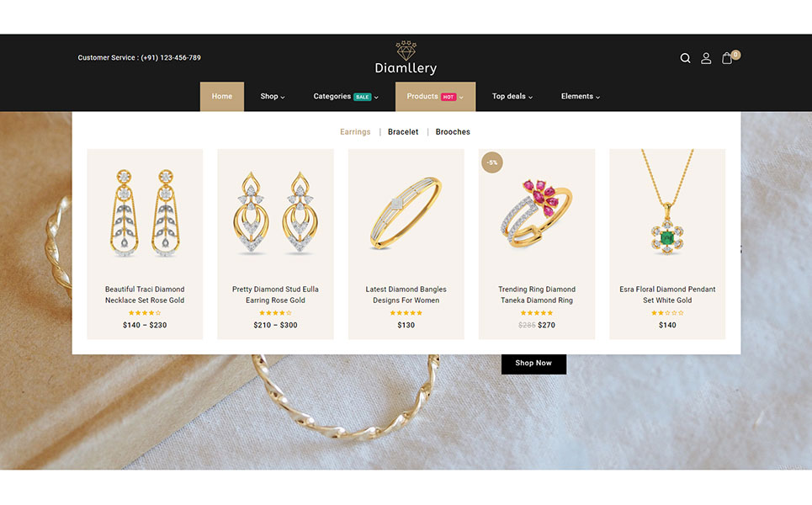
Task: Expand the Elements dropdown menu
Action: click(x=581, y=96)
